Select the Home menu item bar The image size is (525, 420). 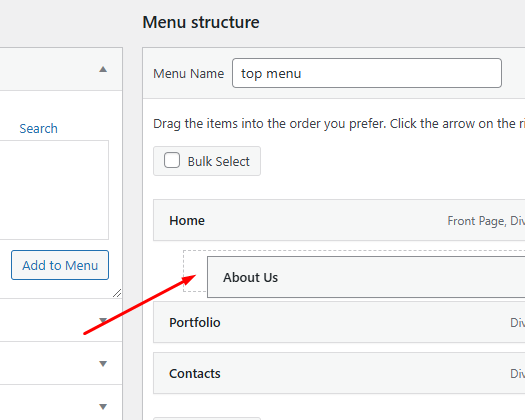point(339,220)
